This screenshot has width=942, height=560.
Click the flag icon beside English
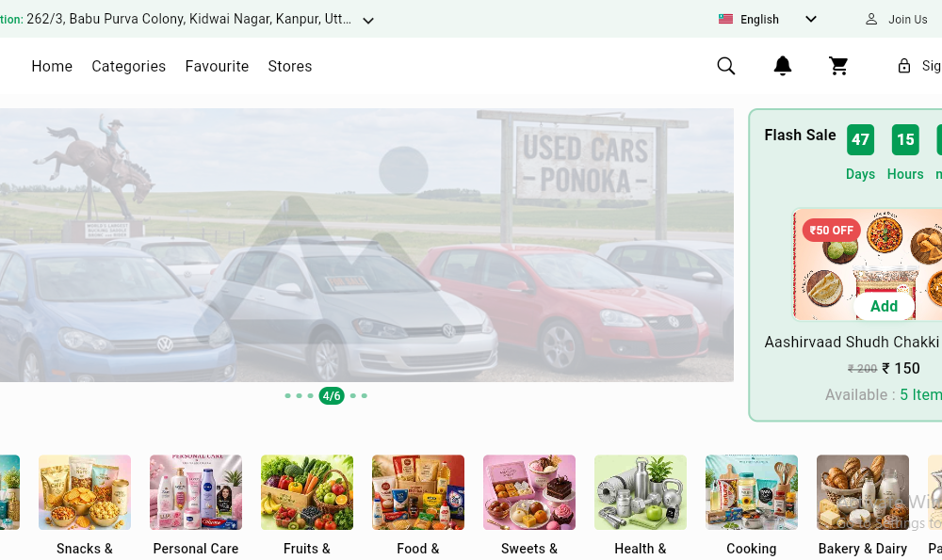pyautogui.click(x=725, y=19)
